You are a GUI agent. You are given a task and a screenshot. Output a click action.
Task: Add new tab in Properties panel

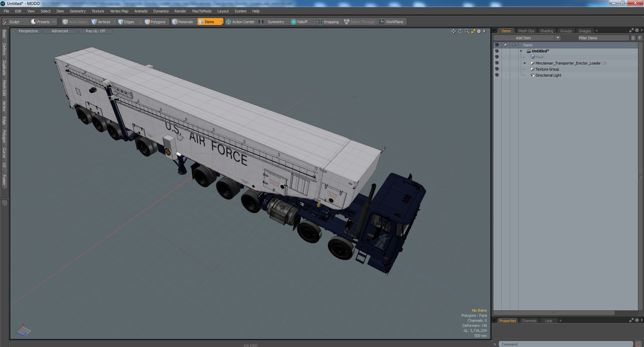(x=560, y=321)
